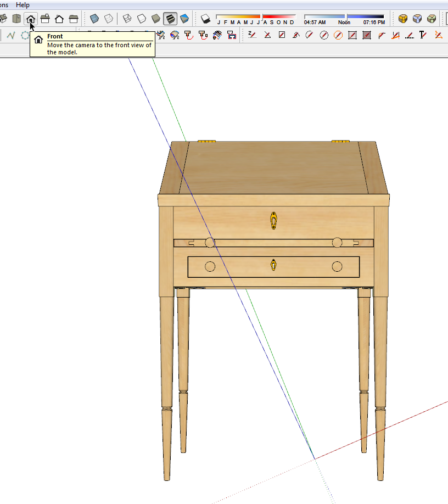Click the blue-red curved surface icon

[x=175, y=35]
